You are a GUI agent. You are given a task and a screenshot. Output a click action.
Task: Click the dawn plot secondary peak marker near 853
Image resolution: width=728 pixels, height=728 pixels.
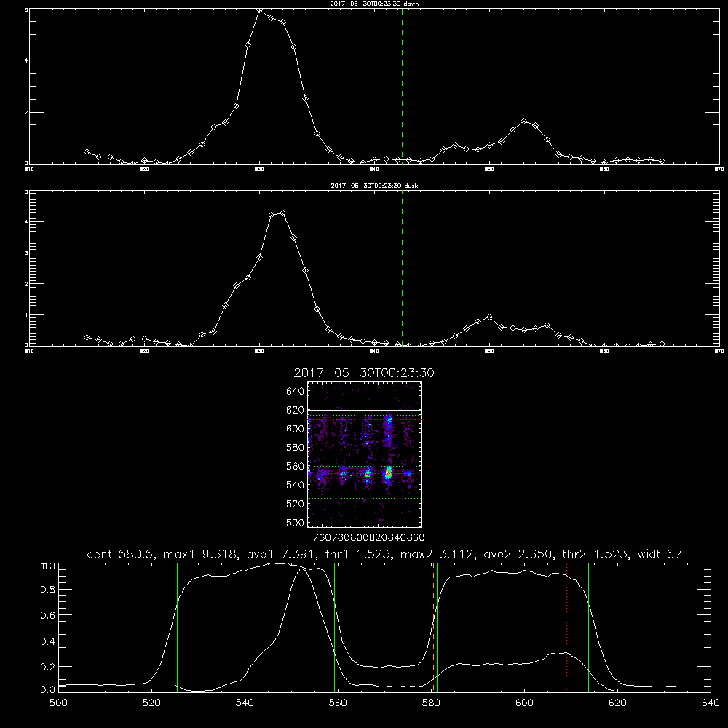click(x=524, y=121)
